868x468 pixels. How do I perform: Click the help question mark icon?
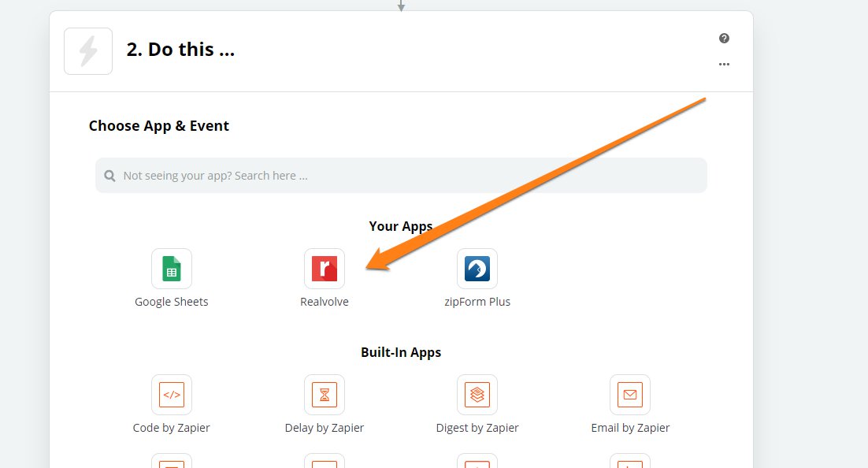point(724,39)
